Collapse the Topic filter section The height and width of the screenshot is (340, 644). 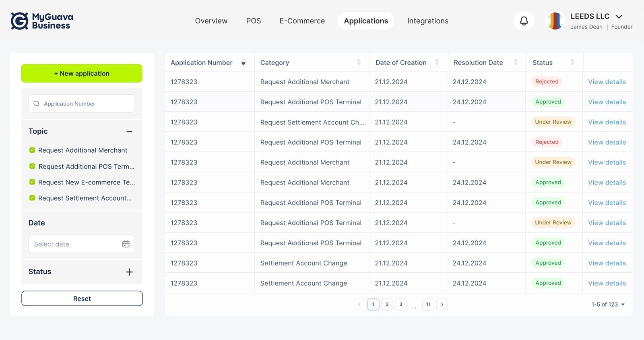pos(130,132)
